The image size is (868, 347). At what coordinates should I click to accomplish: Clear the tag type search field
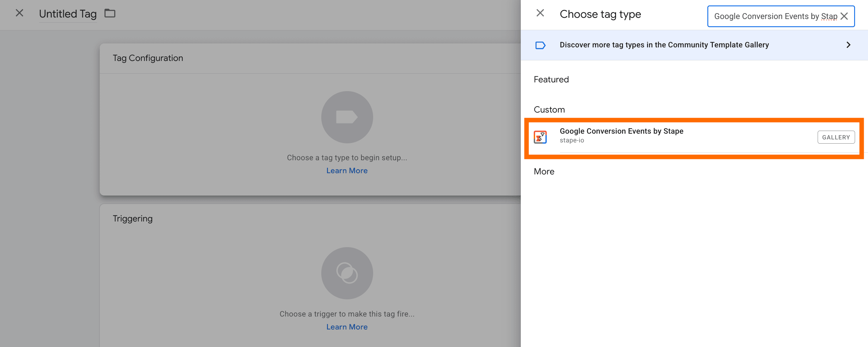(844, 16)
